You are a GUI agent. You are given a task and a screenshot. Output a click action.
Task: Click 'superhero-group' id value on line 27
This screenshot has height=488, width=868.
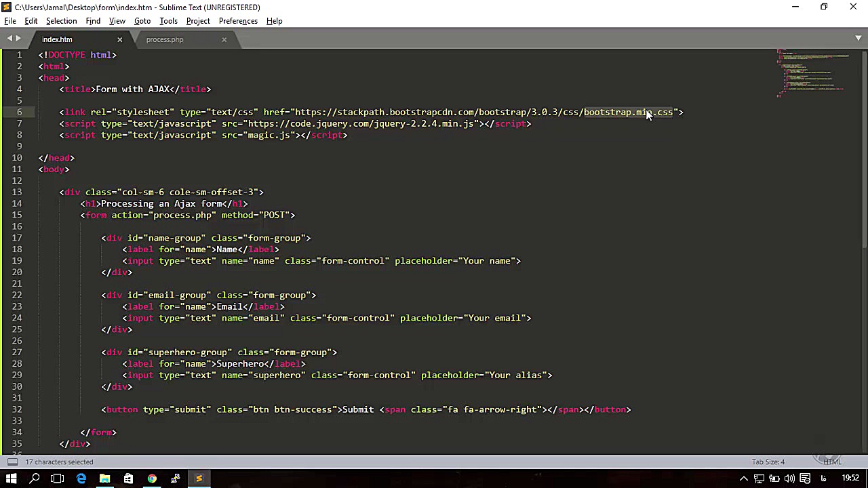(187, 352)
